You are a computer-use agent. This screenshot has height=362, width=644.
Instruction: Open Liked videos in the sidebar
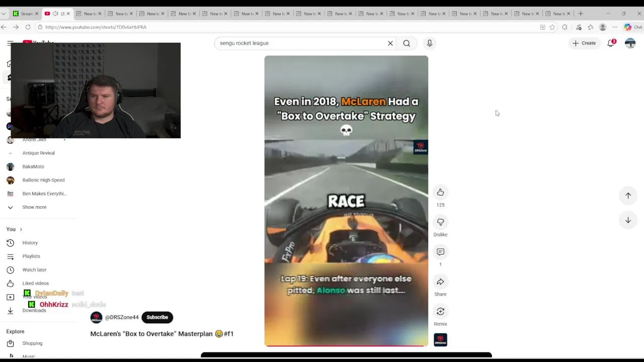(35, 284)
